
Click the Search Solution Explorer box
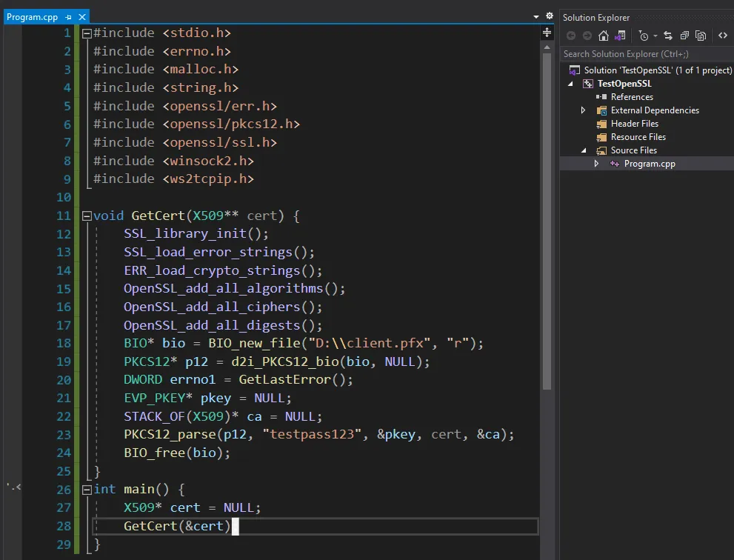pos(644,54)
